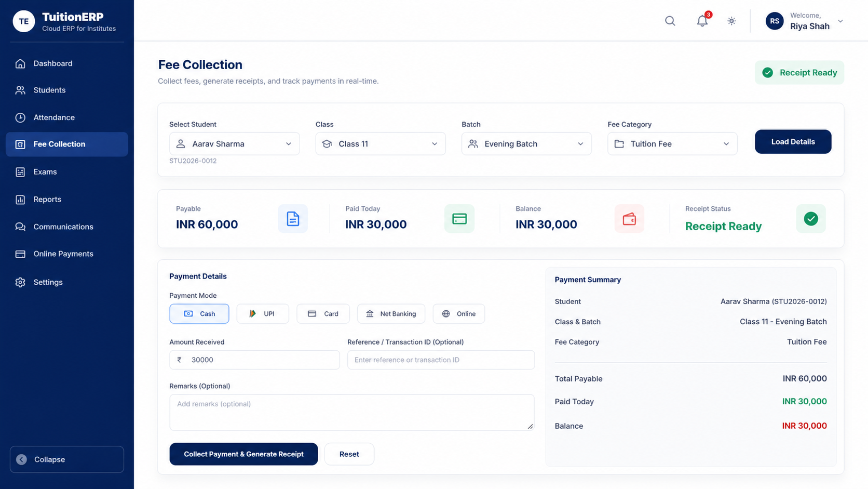The width and height of the screenshot is (868, 489).
Task: Click Collect Payment & Generate Receipt
Action: pyautogui.click(x=243, y=454)
